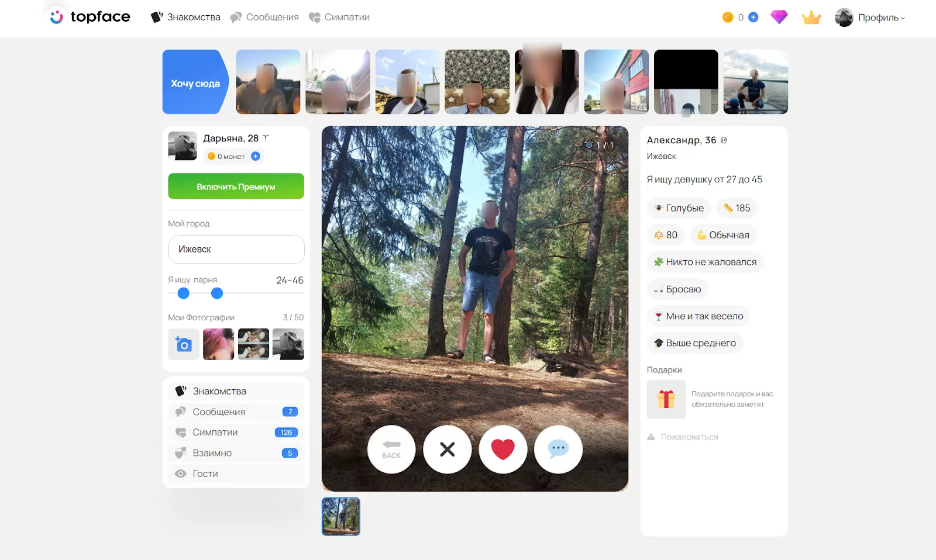Click the Мой город input field

tap(236, 250)
